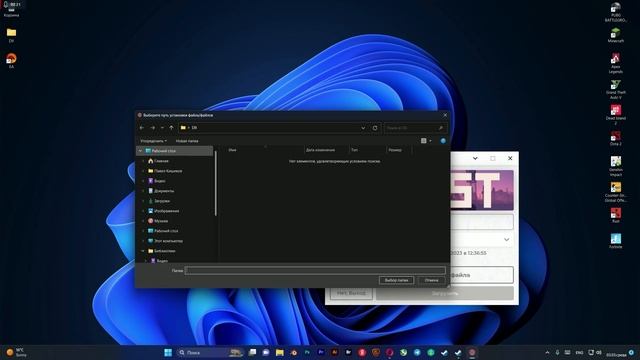Open File Explorer from the taskbar
Image resolution: width=640 pixels, height=360 pixels.
coord(280,352)
